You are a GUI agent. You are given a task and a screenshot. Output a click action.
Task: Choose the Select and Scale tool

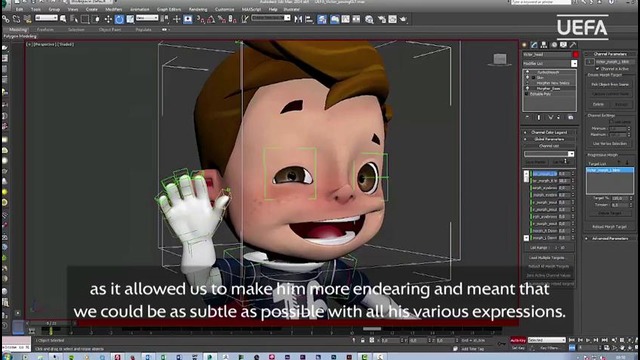130,19
